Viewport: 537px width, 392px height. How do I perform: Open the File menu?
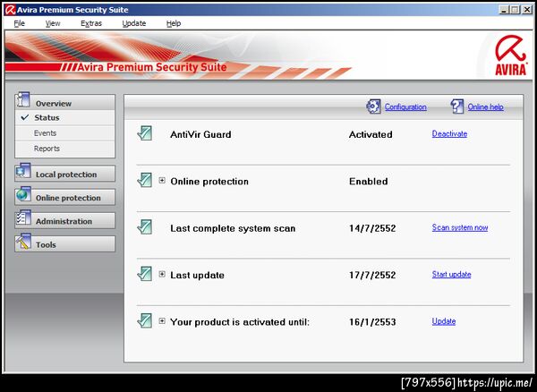19,23
